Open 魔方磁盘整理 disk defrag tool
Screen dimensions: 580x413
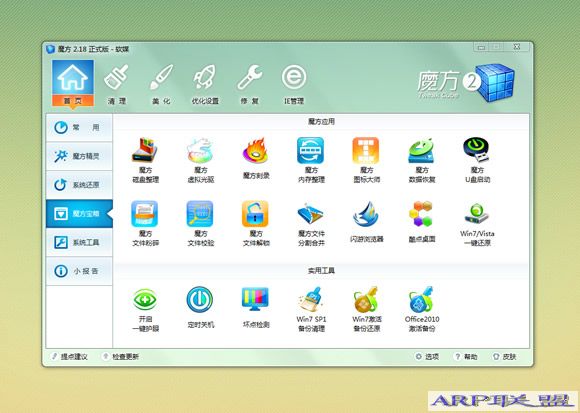145,160
